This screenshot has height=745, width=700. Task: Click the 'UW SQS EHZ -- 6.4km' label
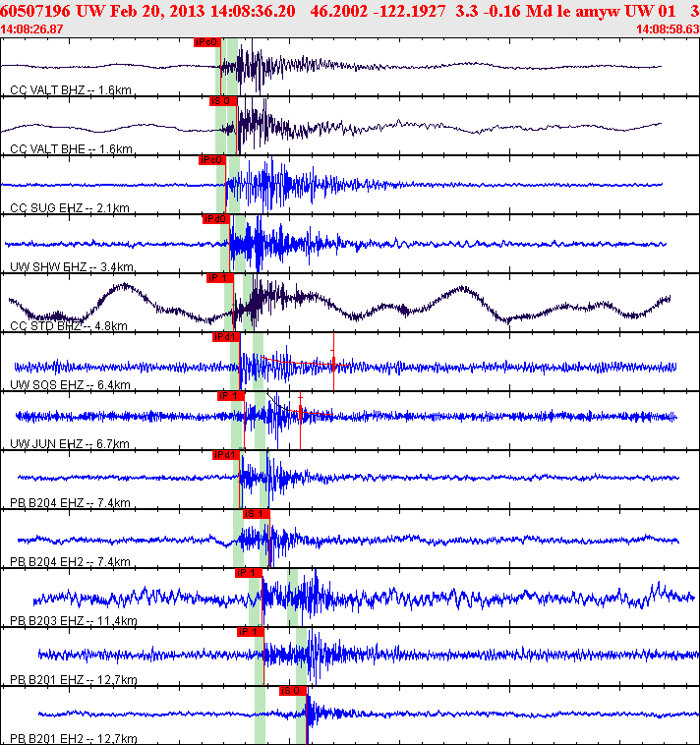click(x=71, y=384)
